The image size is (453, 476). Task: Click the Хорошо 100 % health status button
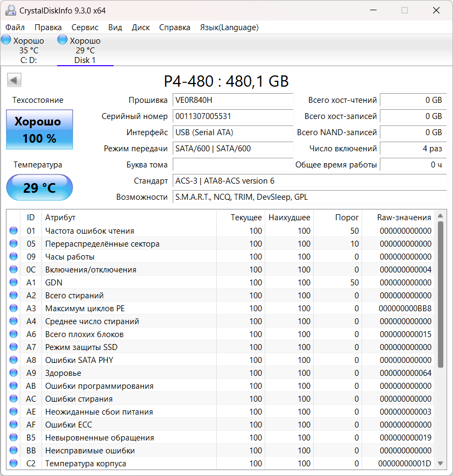(39, 130)
